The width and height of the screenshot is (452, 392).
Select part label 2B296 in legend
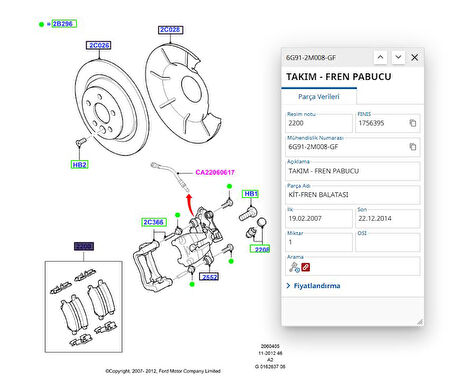pyautogui.click(x=64, y=24)
